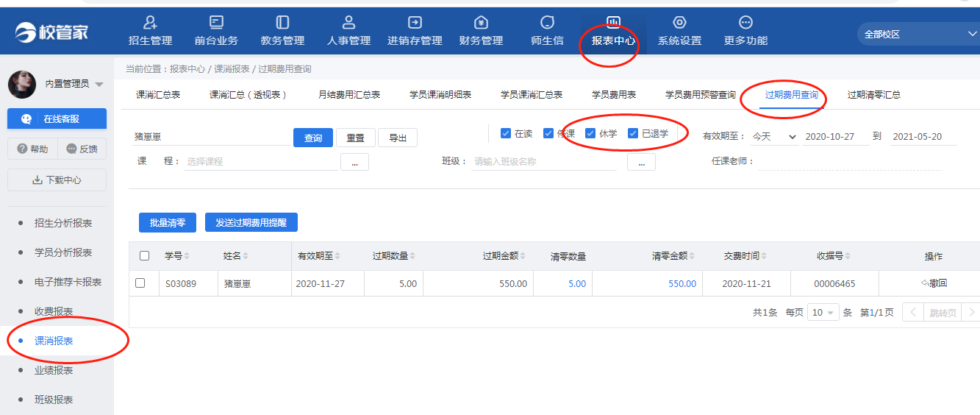980x415 pixels.
Task: Click the 批量清零 button
Action: (x=168, y=222)
